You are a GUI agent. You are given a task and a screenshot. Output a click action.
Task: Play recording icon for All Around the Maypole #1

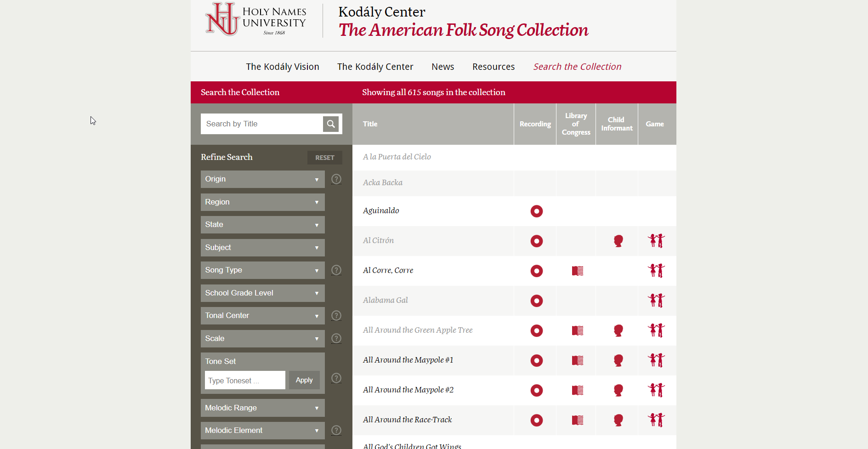[537, 360]
